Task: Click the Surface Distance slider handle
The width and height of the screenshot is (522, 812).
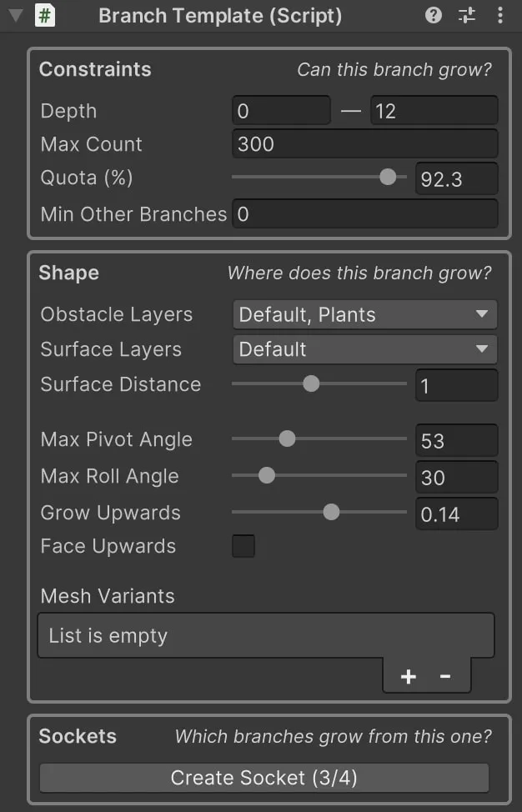Action: (311, 383)
